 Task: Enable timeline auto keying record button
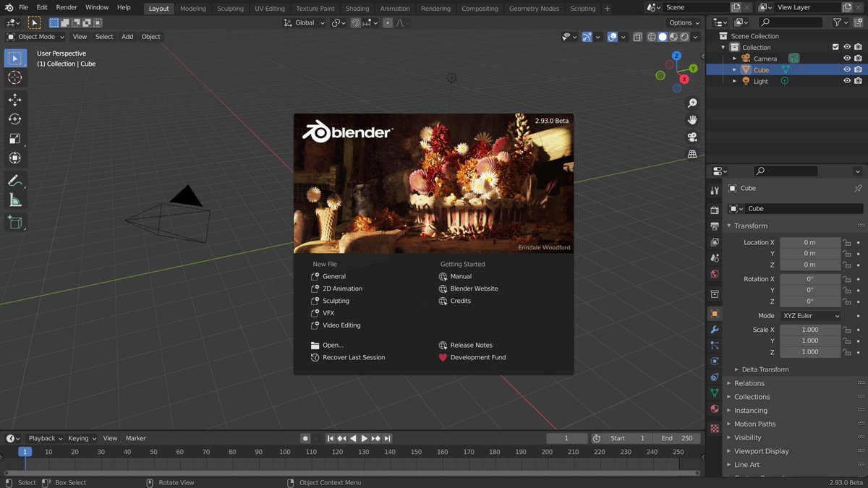coord(305,438)
